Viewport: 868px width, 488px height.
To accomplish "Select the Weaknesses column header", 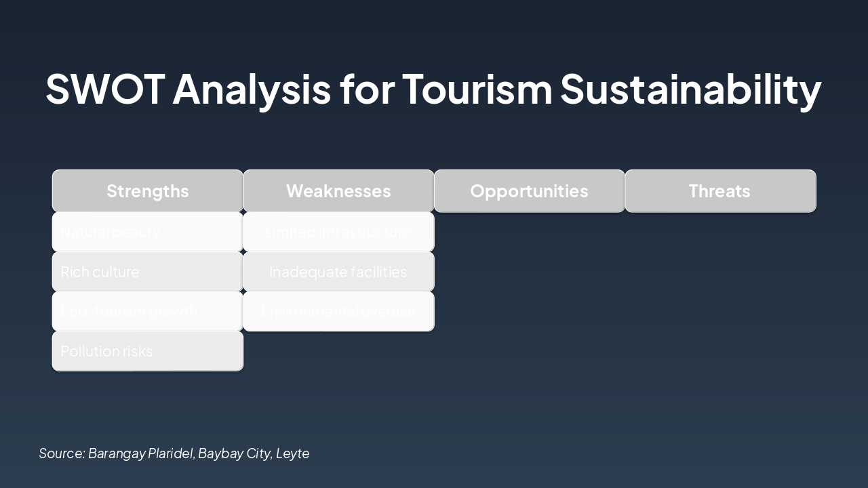I will click(338, 191).
